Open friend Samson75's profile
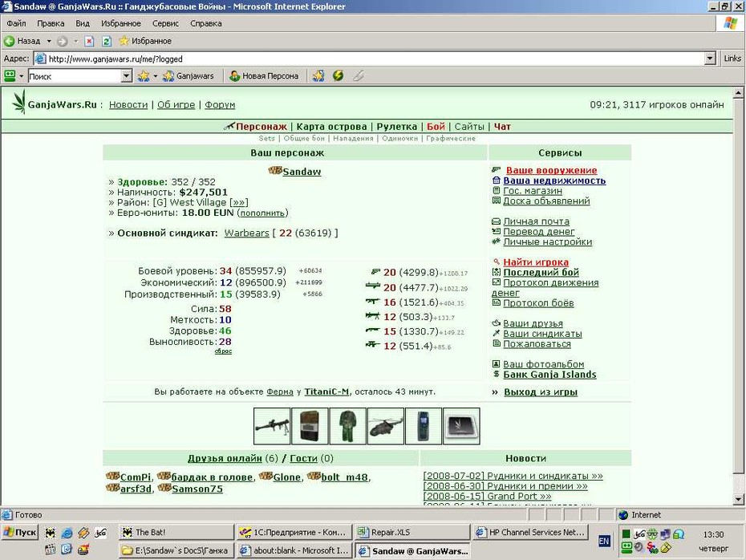 pos(197,489)
